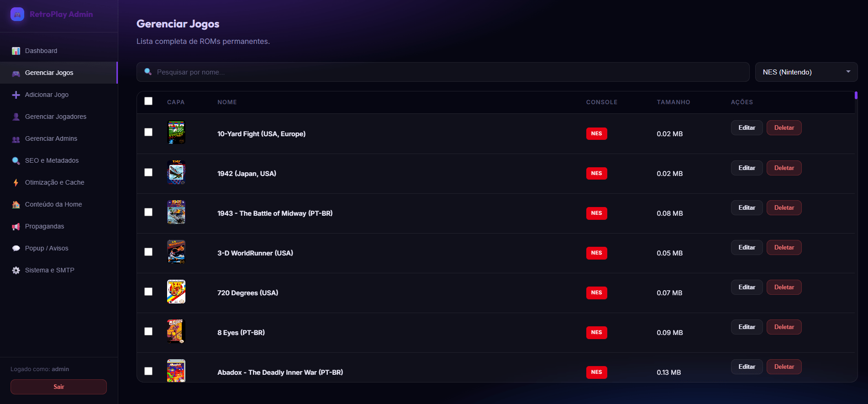Click the plus icon for Adicionar Jogo
The image size is (868, 404).
pyautogui.click(x=16, y=95)
